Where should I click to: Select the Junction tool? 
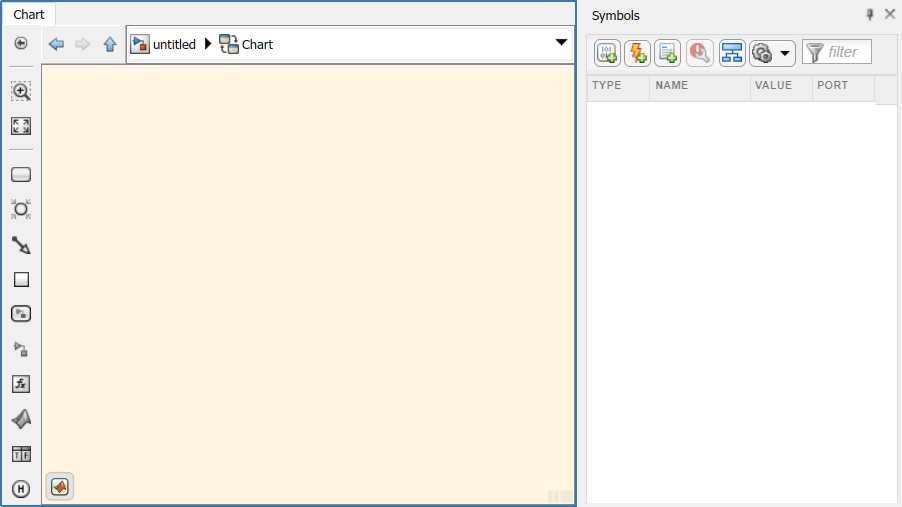(21, 209)
